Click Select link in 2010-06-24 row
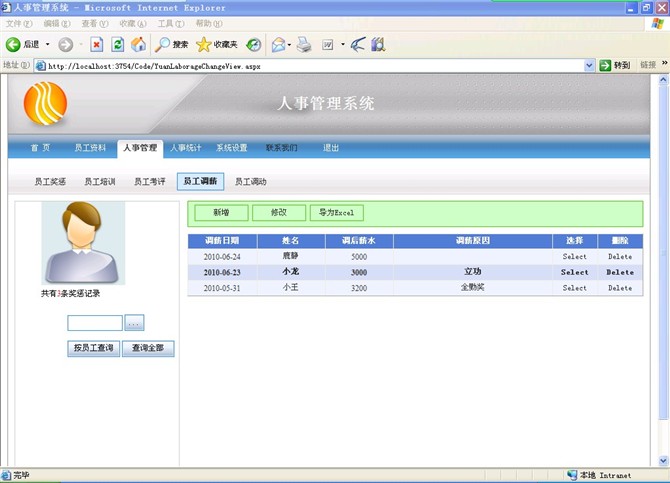Screen dimensions: 670x483 (575, 256)
